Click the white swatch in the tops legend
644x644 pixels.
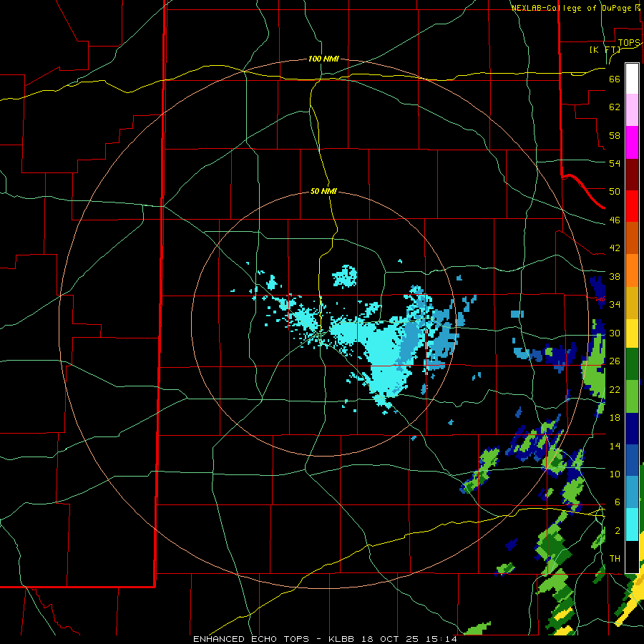pos(632,79)
